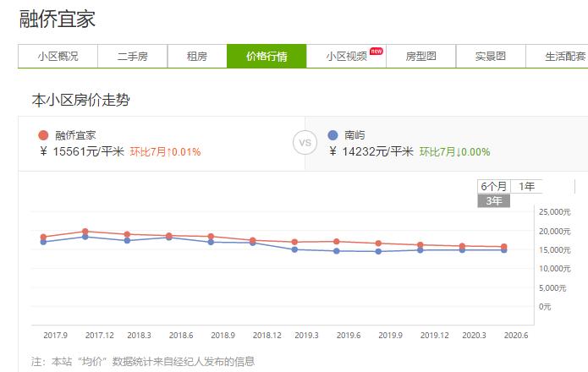Click the 环比7月↑0.01% change text
This screenshot has height=372, width=588.
165,151
